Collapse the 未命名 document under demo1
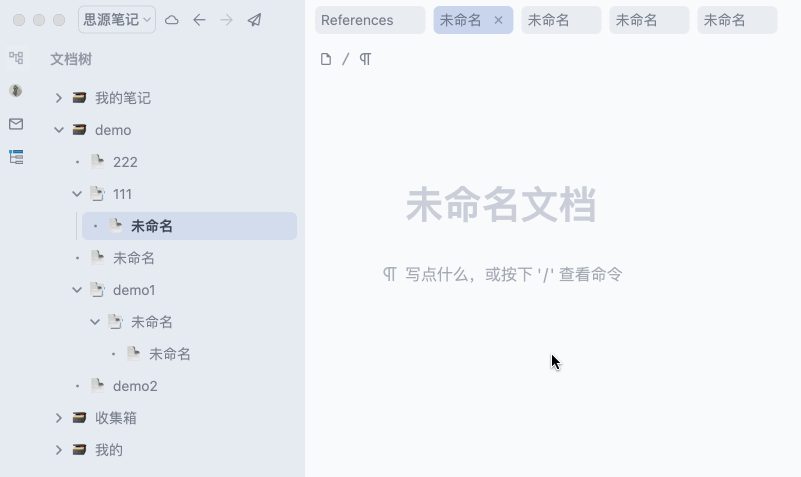801x477 pixels. point(95,322)
